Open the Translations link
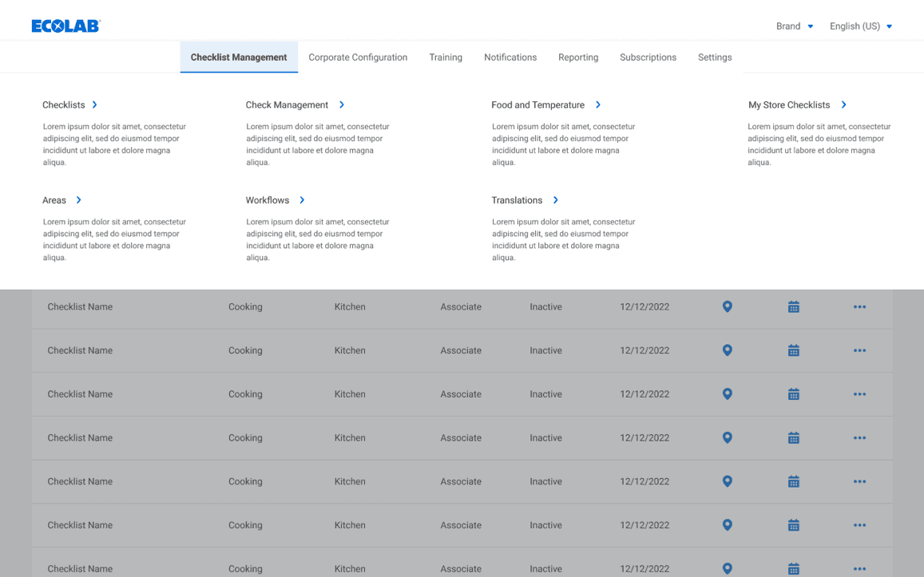This screenshot has width=924, height=577. (x=517, y=200)
